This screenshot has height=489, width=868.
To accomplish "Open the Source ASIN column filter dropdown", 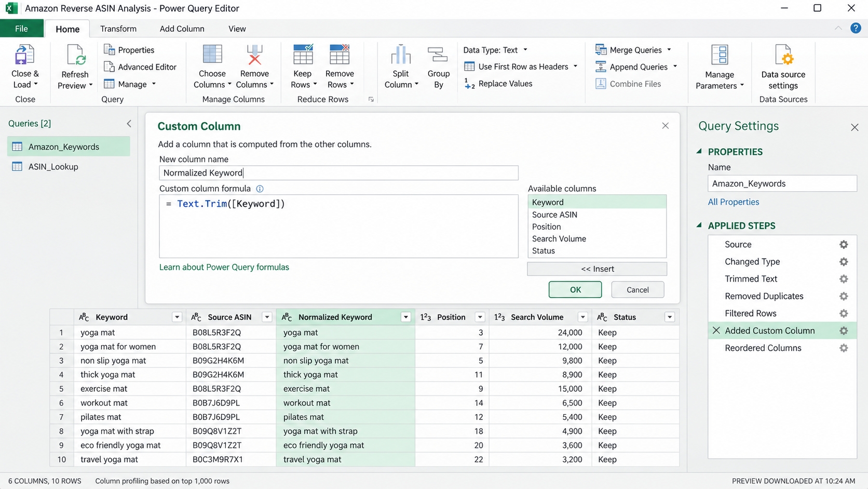I will coord(267,317).
